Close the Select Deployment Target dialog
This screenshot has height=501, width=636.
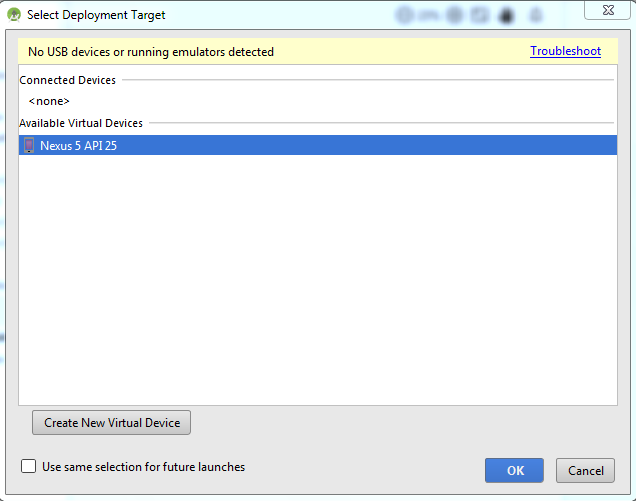tap(607, 10)
